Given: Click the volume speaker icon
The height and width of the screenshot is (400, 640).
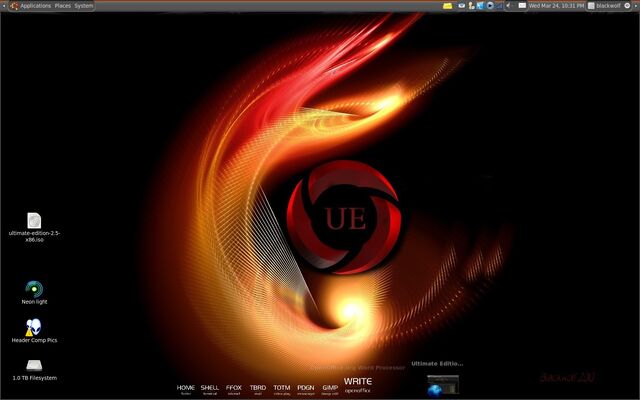Looking at the screenshot, I should click(x=509, y=6).
